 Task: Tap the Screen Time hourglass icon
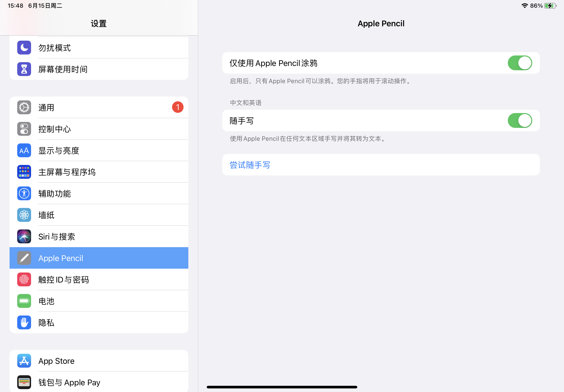coord(24,69)
